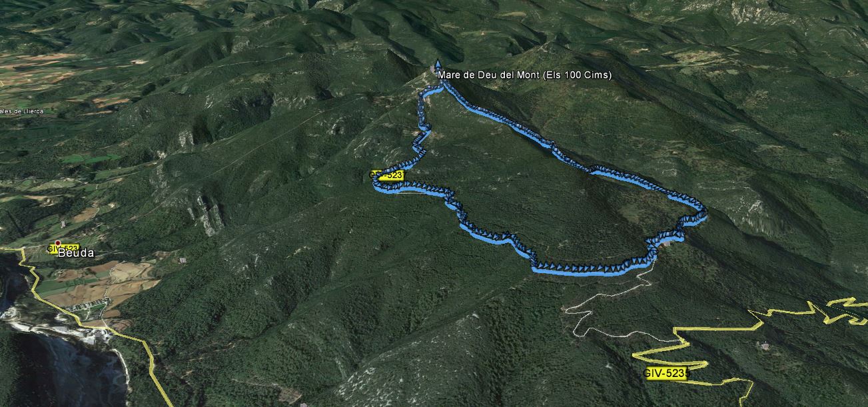Select the truncated 'de Llierca' place label
Image resolution: width=868 pixels, height=407 pixels.
click(x=22, y=111)
